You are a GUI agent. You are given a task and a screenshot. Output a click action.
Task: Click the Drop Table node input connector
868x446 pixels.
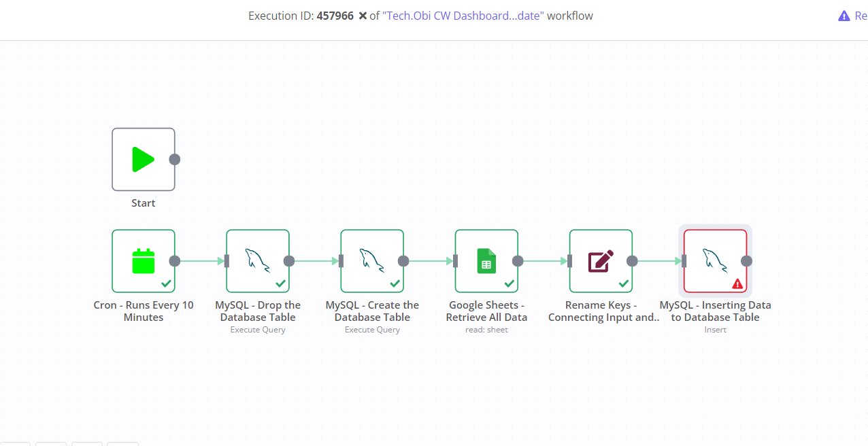[x=227, y=260]
